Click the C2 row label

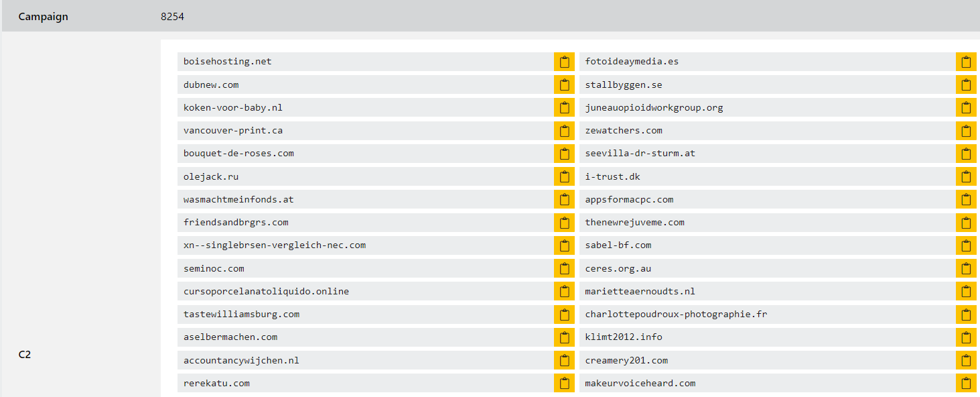click(x=25, y=355)
